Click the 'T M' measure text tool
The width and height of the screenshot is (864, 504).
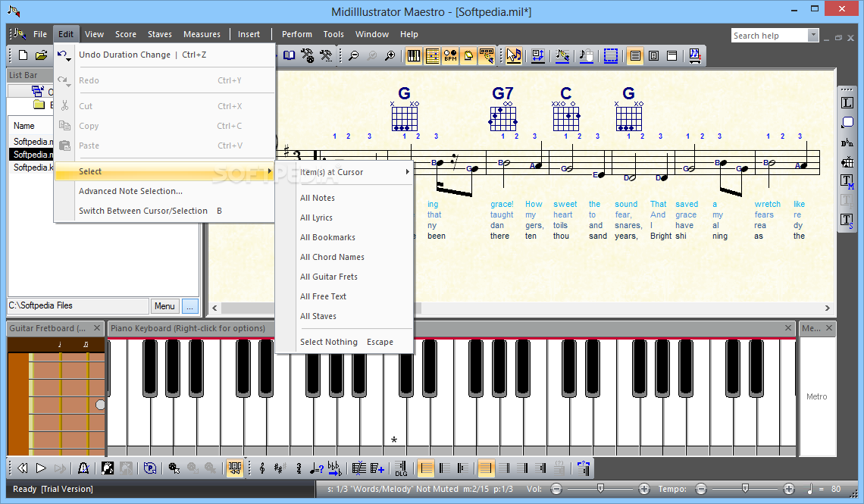click(847, 181)
